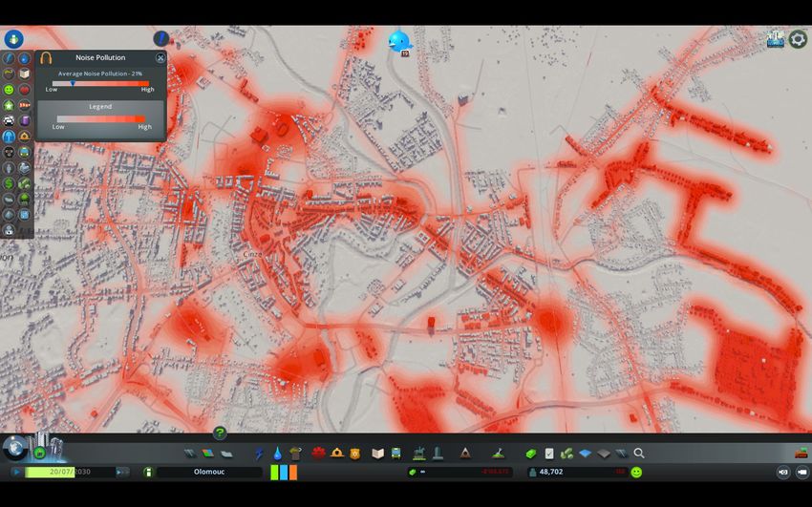Select the building Levels info view
This screenshot has height=507, width=812.
[x=9, y=105]
